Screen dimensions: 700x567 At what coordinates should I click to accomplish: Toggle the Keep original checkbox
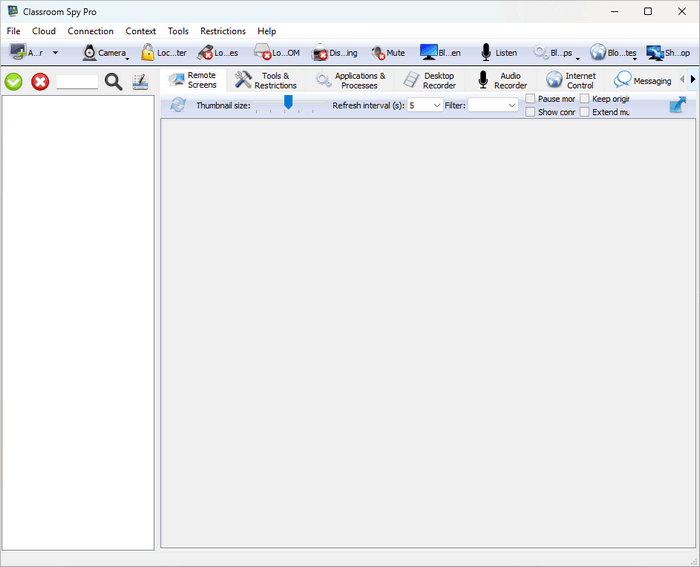pos(584,99)
